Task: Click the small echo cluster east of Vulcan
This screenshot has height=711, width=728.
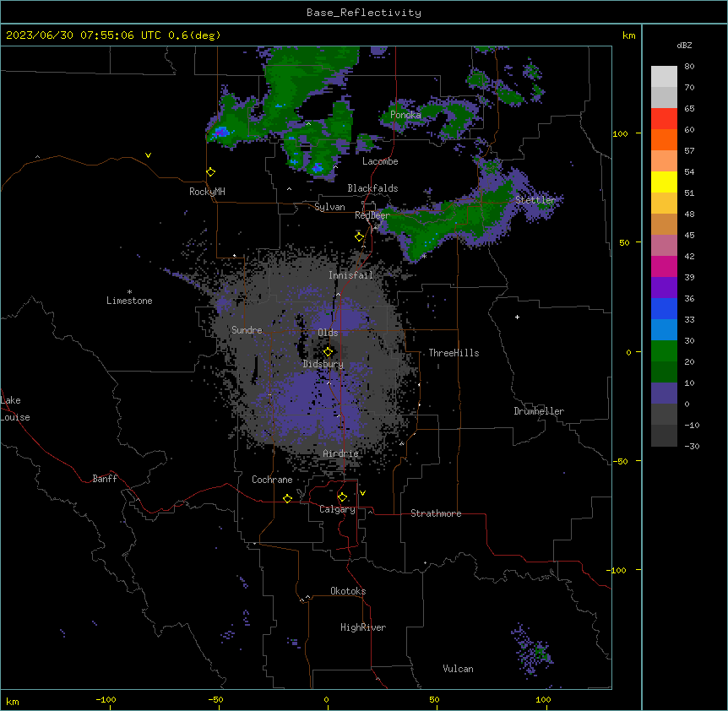Action: click(533, 649)
